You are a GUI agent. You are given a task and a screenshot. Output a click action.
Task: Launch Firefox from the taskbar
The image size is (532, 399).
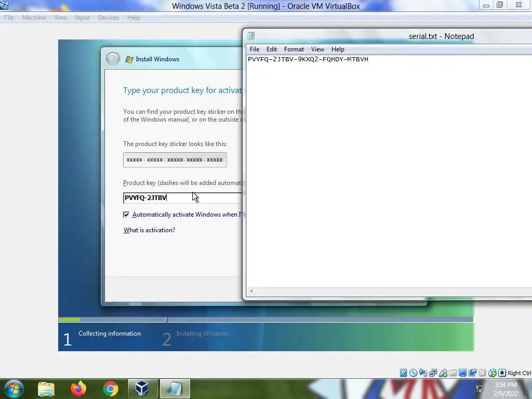78,389
